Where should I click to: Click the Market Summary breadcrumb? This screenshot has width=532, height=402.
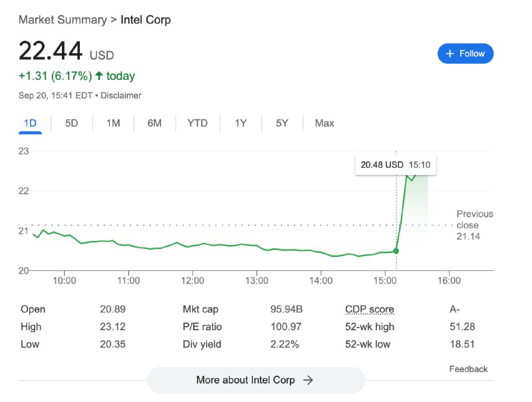point(63,19)
